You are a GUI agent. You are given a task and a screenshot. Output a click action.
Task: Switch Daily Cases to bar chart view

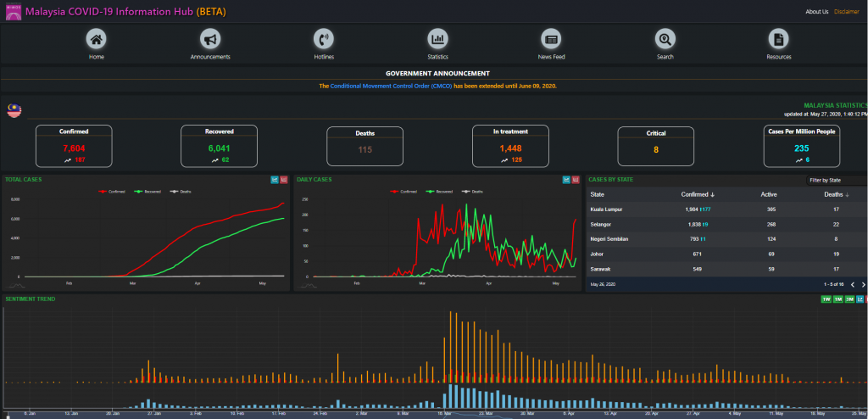(x=576, y=180)
